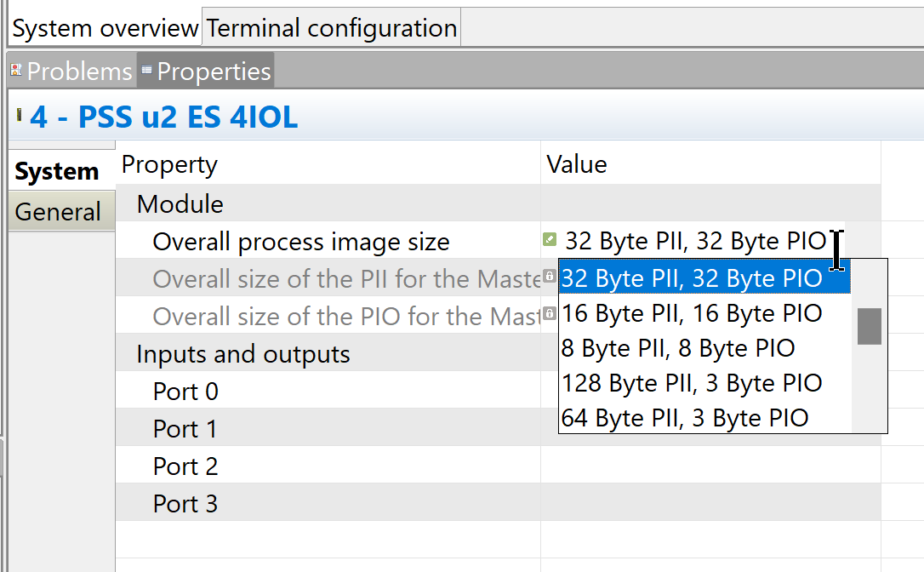Click the 4 - PSS u2 ES 4IOL title
Image resolution: width=924 pixels, height=572 pixels.
164,116
